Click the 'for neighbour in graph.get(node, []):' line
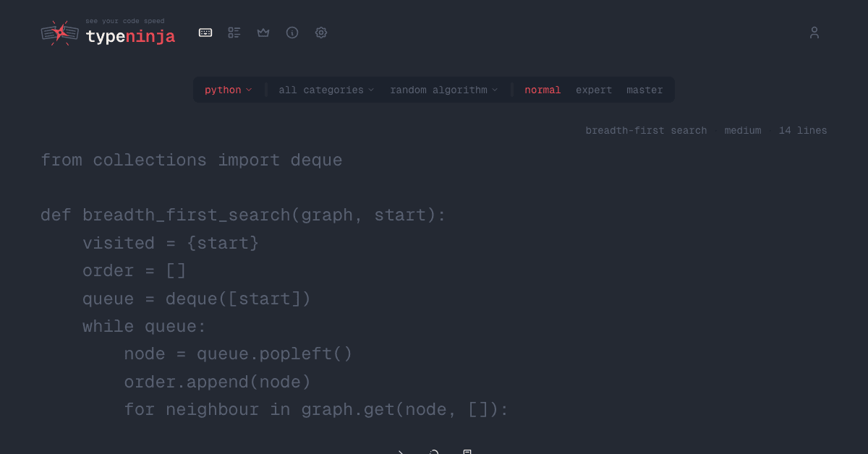Image resolution: width=868 pixels, height=454 pixels. click(x=316, y=409)
